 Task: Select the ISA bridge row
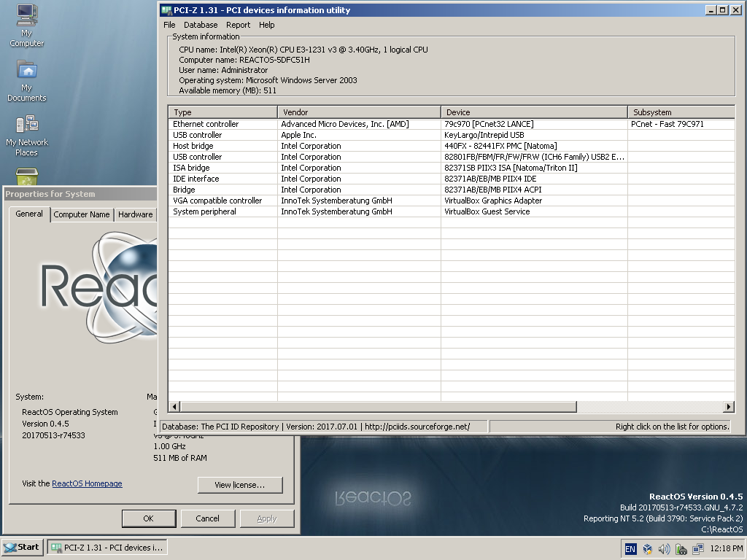point(451,168)
